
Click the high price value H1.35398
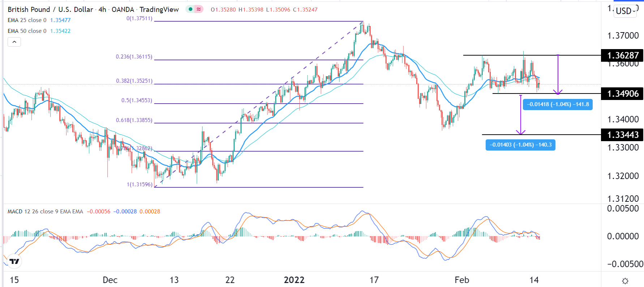pos(251,10)
